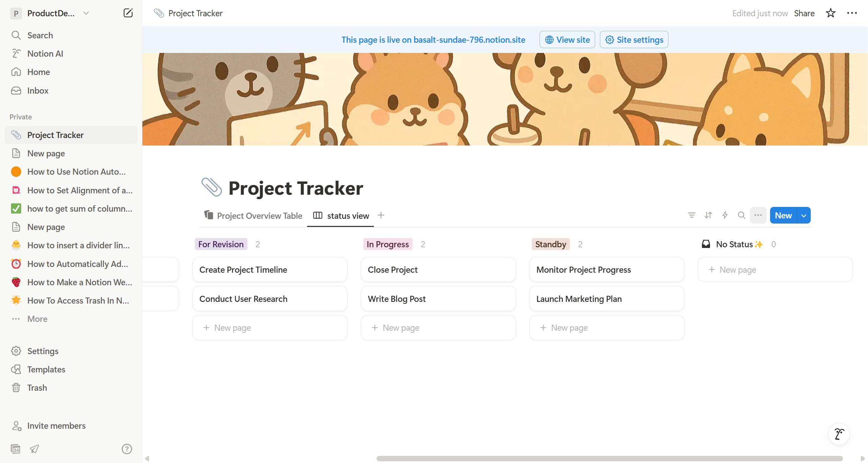Screen dimensions: 868x463
Task: Open the Monitor Project Progress card
Action: coord(607,270)
